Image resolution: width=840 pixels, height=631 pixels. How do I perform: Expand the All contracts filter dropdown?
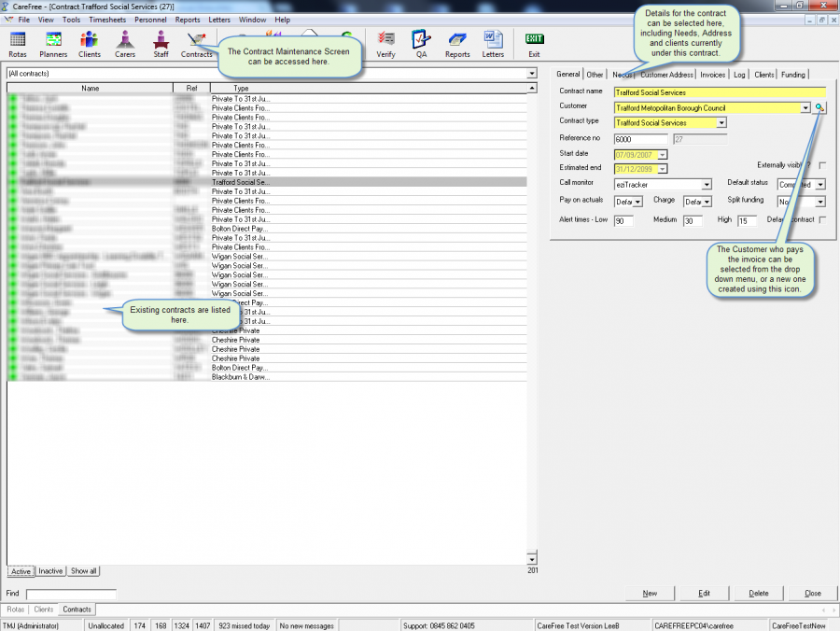532,73
